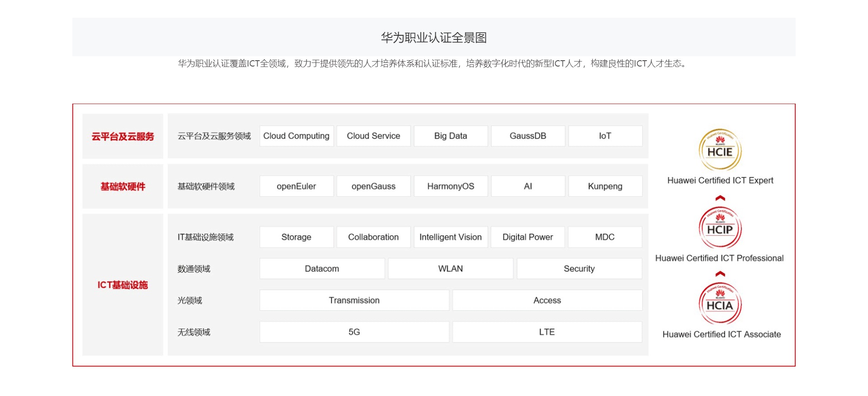Open the Collaboration certification
Image resolution: width=868 pixels, height=396 pixels.
pos(373,237)
